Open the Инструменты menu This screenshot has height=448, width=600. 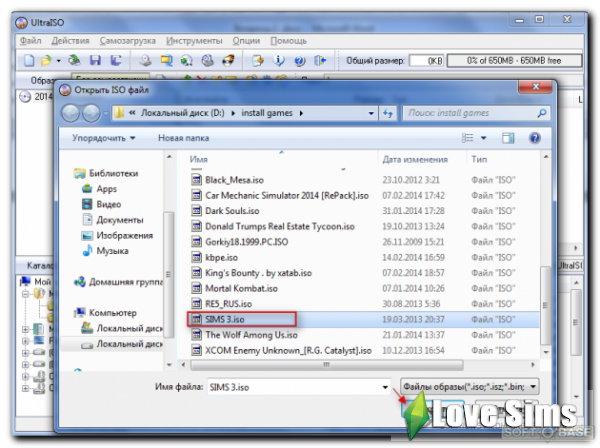pyautogui.click(x=194, y=41)
